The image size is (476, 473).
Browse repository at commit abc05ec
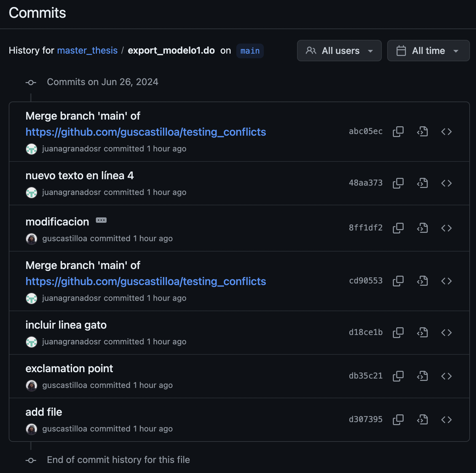(446, 132)
